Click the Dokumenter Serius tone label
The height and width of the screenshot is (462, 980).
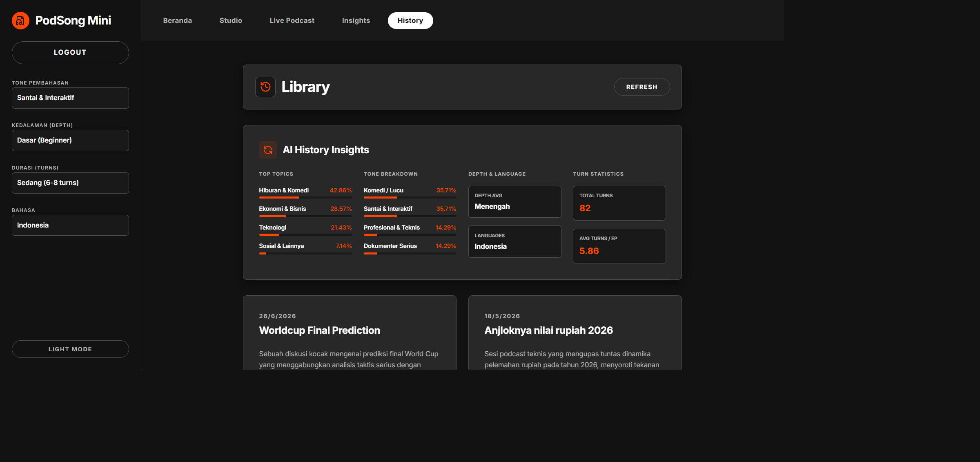click(x=390, y=246)
